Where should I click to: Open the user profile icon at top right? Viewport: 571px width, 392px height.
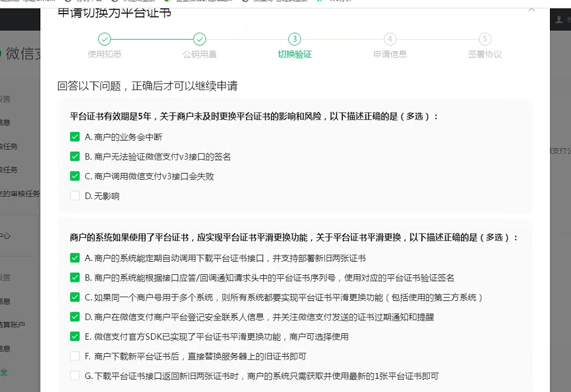click(560, 19)
